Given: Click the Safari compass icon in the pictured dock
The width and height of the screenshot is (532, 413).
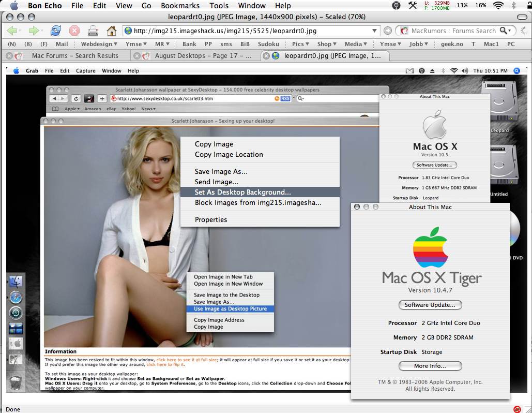Looking at the screenshot, I should pos(16,298).
